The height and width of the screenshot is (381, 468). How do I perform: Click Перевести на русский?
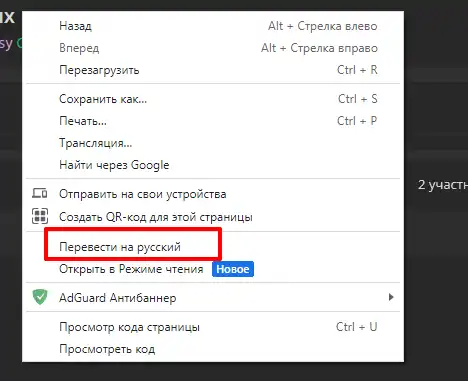(213, 247)
